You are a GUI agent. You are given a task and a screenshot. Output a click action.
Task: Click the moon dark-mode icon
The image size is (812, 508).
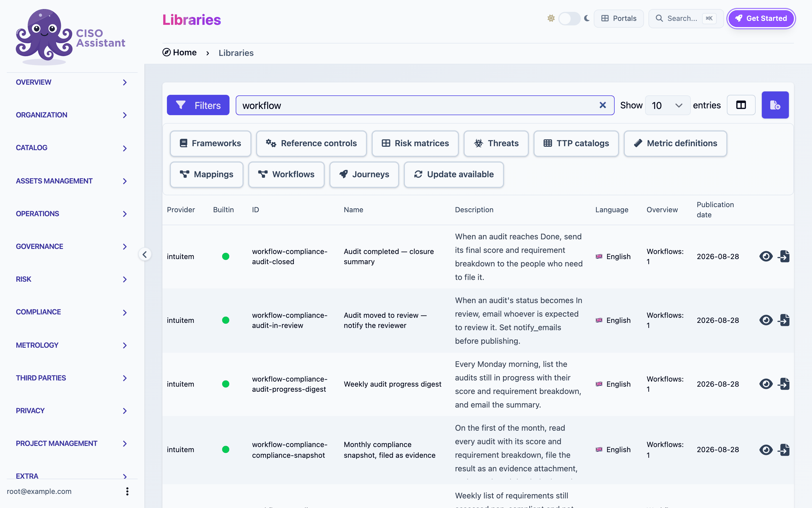pos(587,18)
